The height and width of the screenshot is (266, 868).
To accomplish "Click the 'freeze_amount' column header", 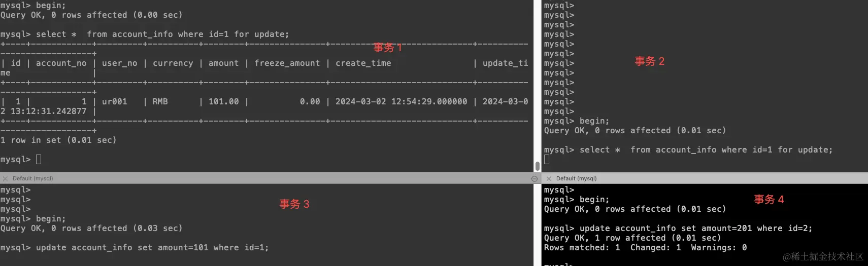I will tap(287, 63).
